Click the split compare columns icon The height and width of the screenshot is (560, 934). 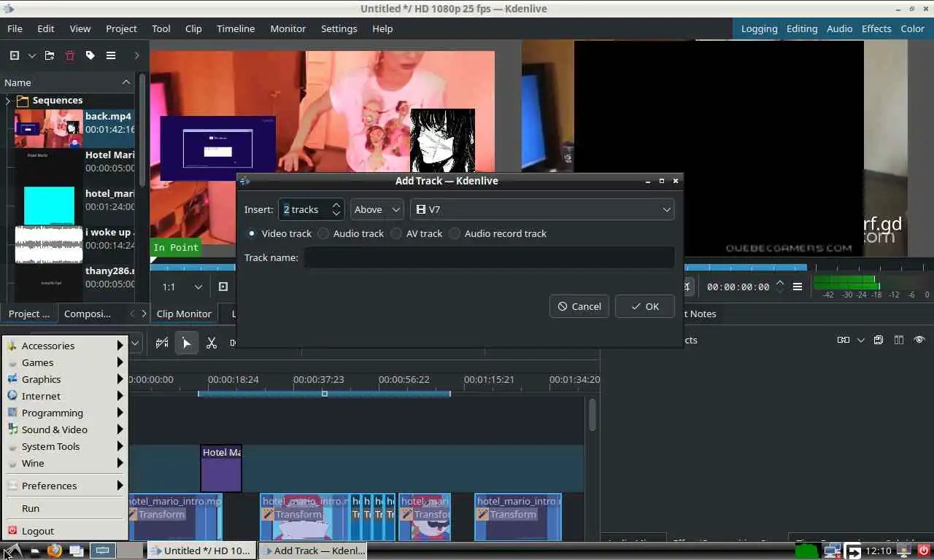[899, 340]
